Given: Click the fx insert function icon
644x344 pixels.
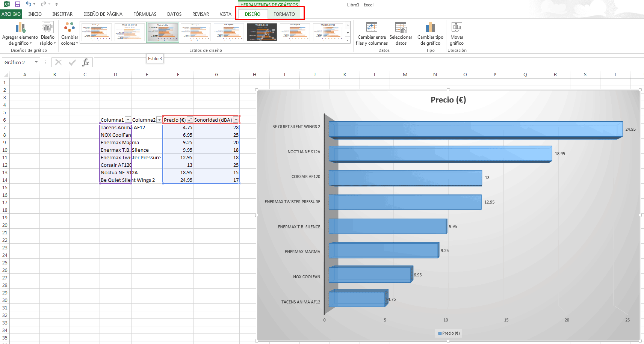Looking at the screenshot, I should coord(86,62).
